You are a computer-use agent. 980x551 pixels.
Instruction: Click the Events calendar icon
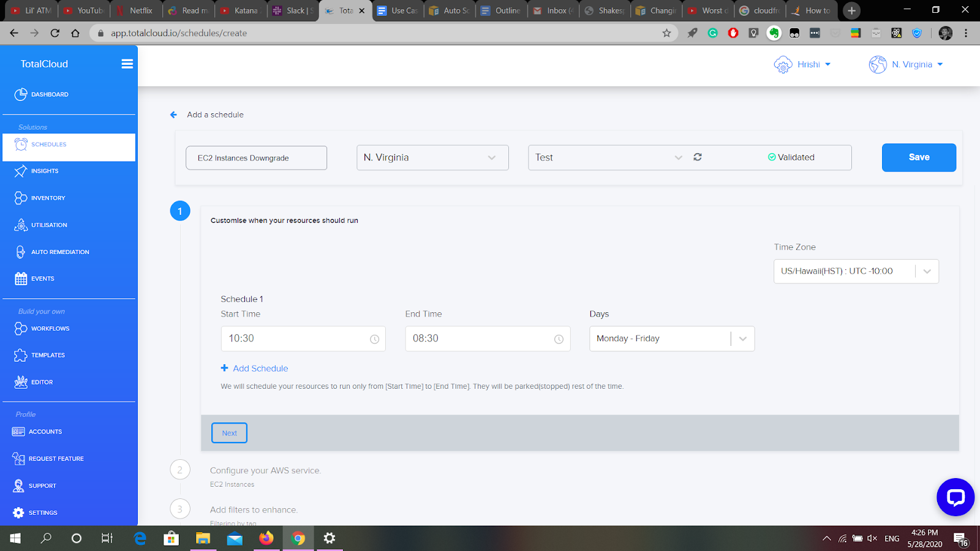[21, 279]
